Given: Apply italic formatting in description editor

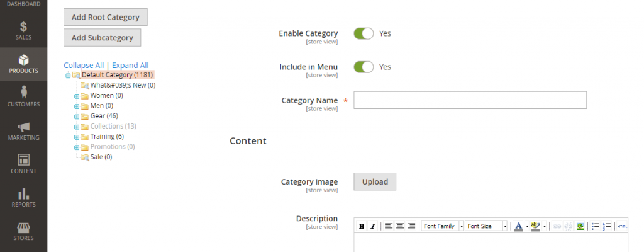Looking at the screenshot, I should [372, 226].
